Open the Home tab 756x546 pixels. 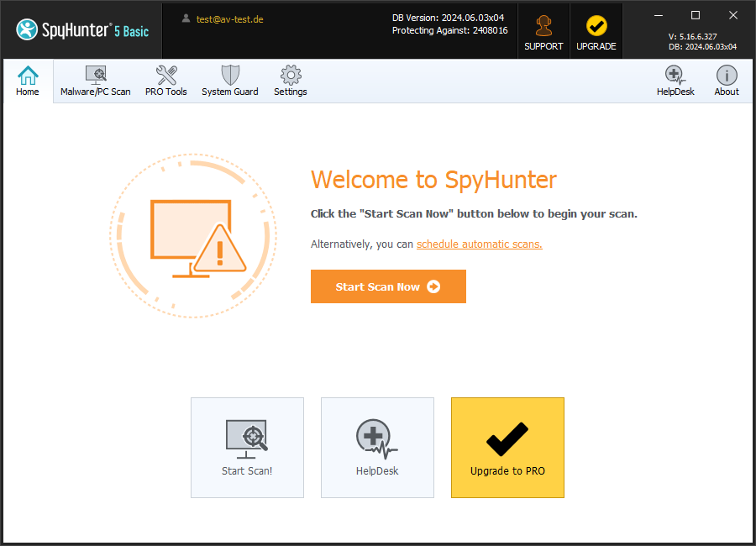pyautogui.click(x=28, y=81)
